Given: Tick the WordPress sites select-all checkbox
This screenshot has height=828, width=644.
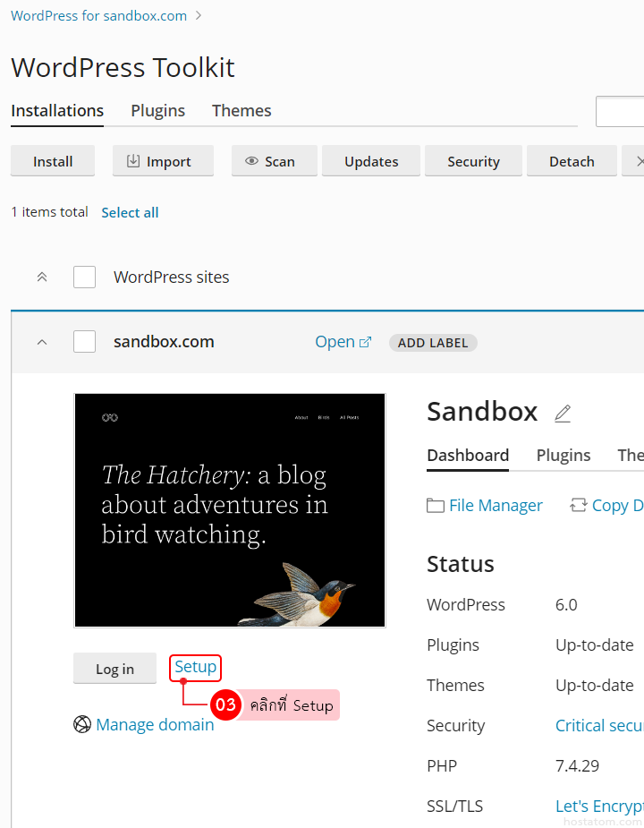Looking at the screenshot, I should tap(84, 277).
